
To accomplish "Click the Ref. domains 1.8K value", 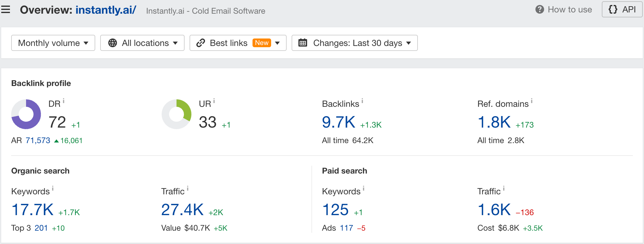I will [x=494, y=122].
